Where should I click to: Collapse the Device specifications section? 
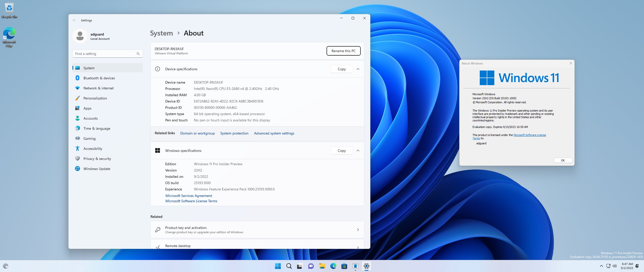click(358, 69)
